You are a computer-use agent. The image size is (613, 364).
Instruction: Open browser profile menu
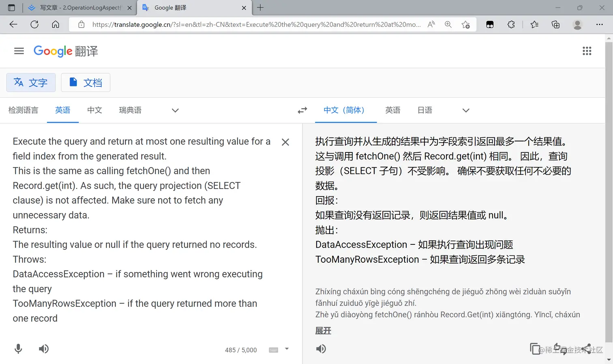click(x=577, y=24)
